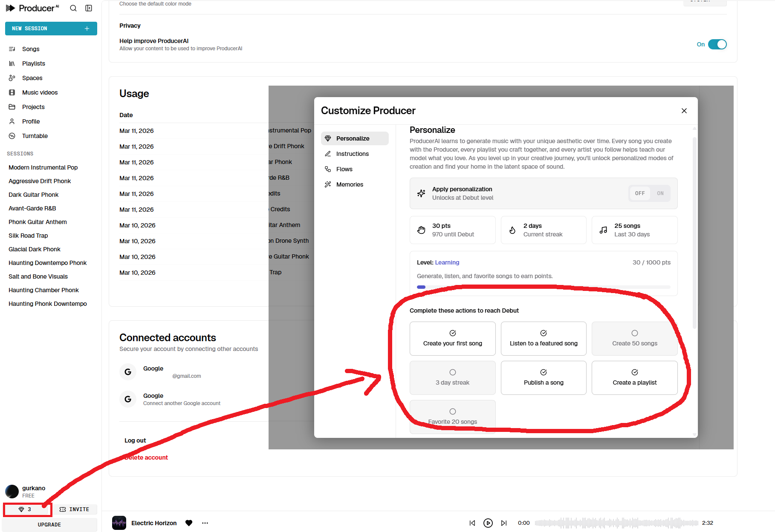Select the Memories tab
The width and height of the screenshot is (775, 532).
[355, 184]
